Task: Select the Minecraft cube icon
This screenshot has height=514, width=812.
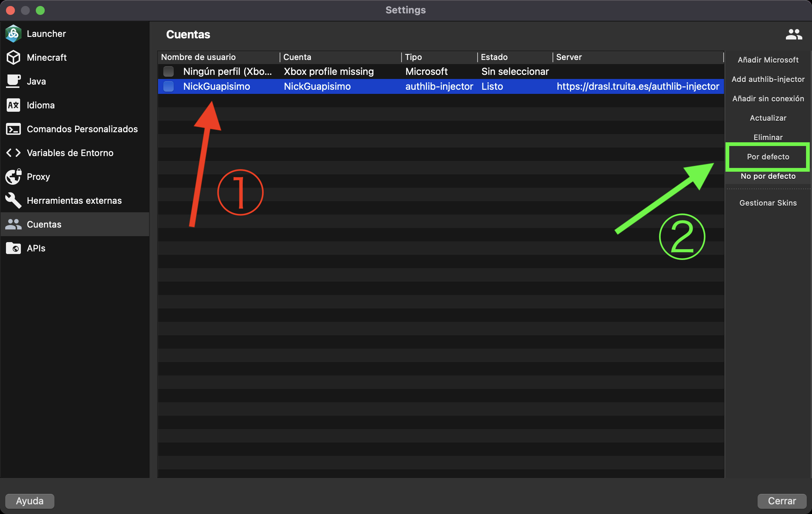Action: [x=13, y=58]
